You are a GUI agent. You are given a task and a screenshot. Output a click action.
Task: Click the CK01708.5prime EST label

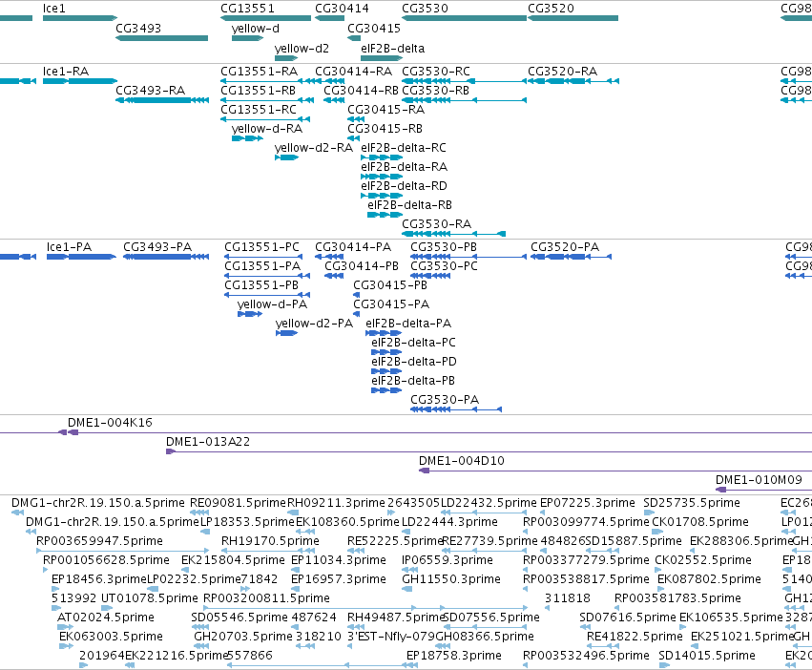700,522
